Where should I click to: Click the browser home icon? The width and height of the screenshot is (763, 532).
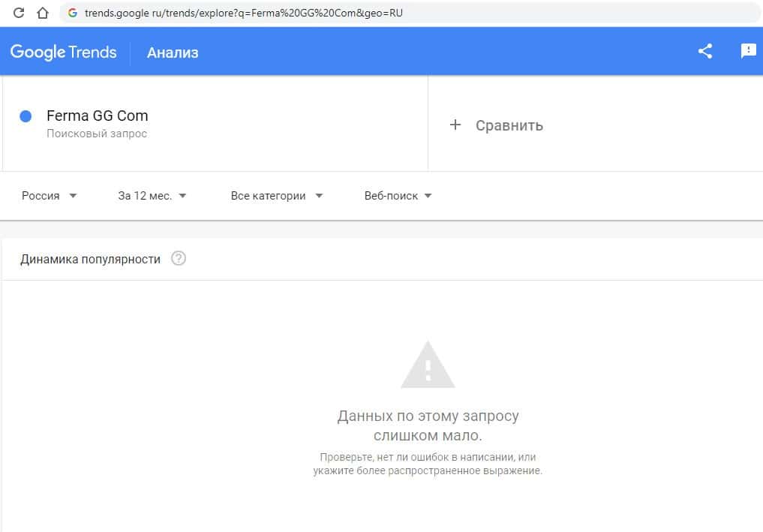tap(43, 13)
